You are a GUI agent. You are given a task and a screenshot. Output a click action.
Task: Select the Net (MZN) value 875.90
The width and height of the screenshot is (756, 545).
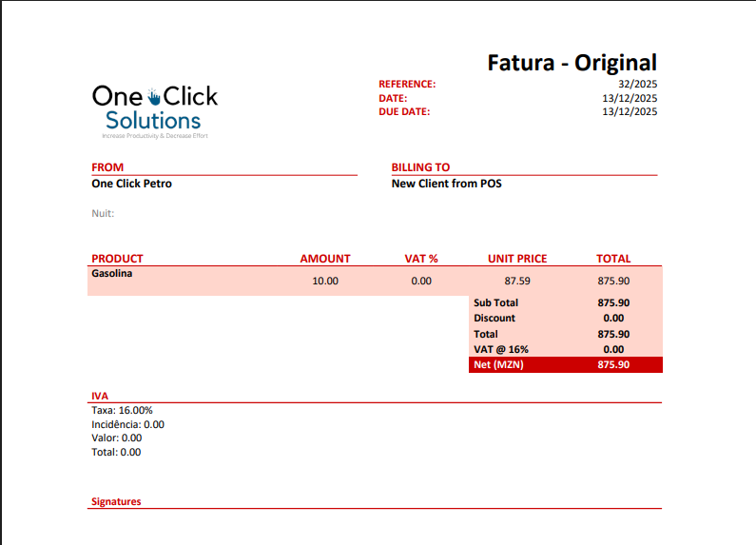pos(613,364)
